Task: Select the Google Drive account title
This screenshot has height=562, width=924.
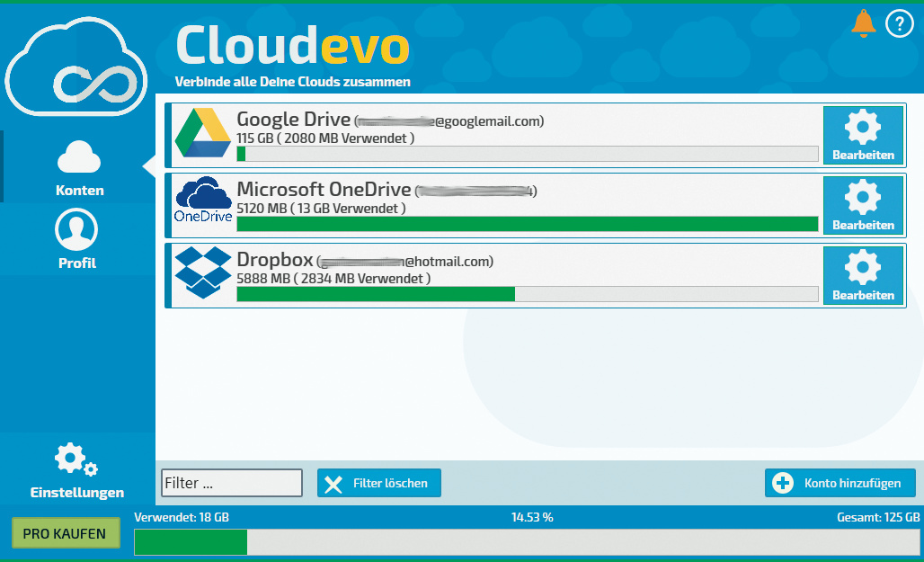Action: pyautogui.click(x=293, y=119)
